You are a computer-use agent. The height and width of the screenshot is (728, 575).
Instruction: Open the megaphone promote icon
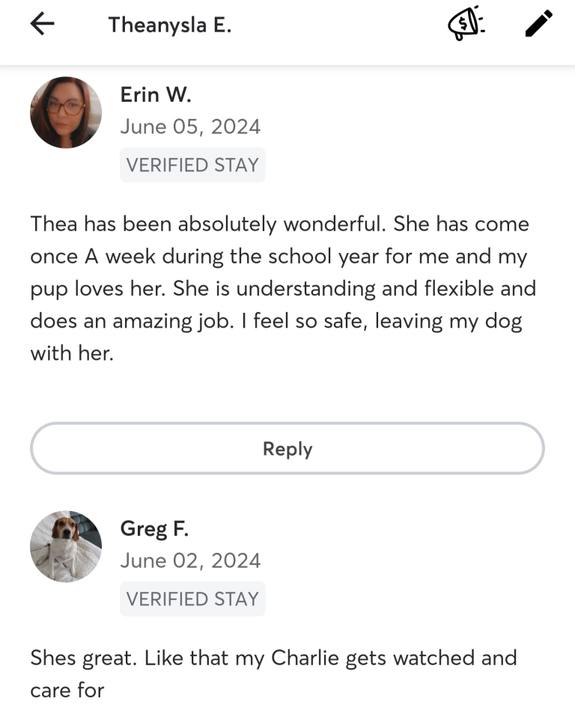(x=466, y=24)
